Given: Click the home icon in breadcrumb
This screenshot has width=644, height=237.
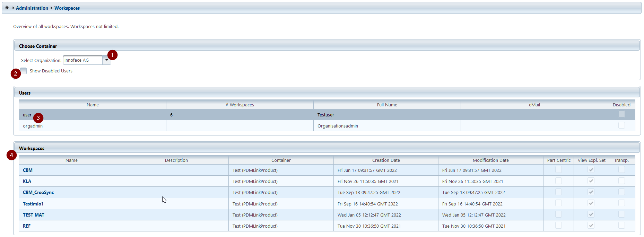Looking at the screenshot, I should (7, 8).
